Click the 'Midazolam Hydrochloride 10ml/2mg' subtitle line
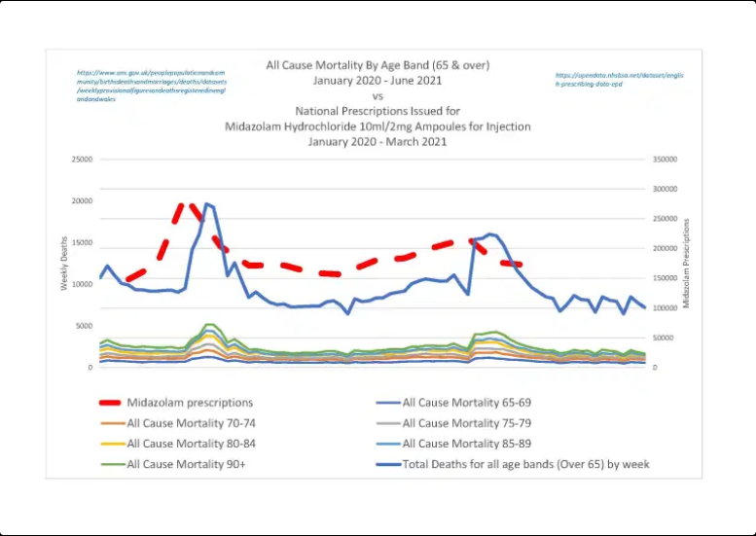This screenshot has height=536, width=756. point(378,126)
